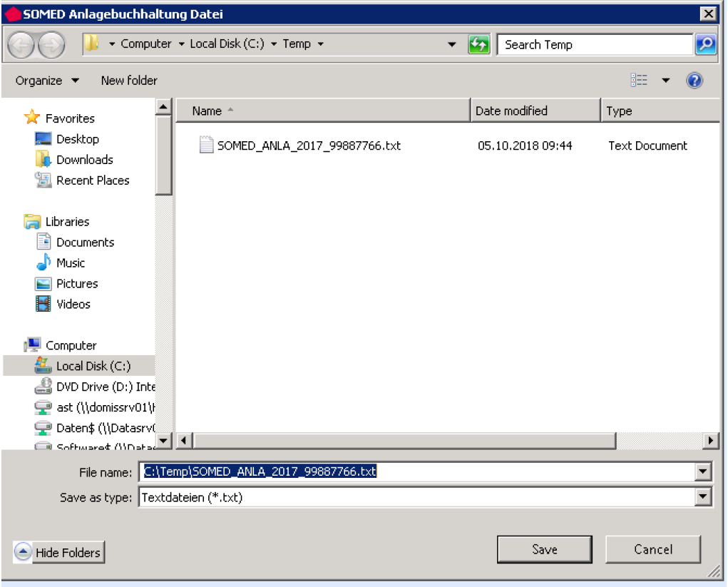
Task: Select Recent Places in Favorites
Action: (93, 180)
